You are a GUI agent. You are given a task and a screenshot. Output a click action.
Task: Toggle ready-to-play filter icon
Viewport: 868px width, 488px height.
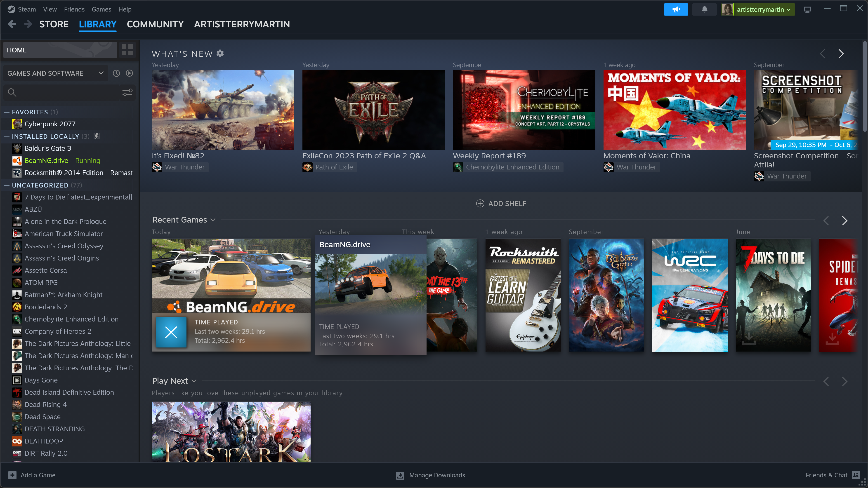click(129, 73)
